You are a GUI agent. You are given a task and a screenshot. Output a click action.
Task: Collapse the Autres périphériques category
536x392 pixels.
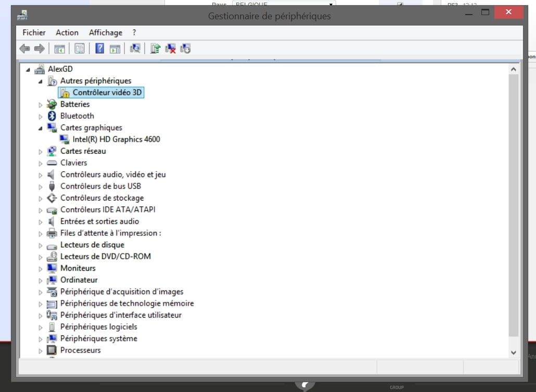(41, 81)
